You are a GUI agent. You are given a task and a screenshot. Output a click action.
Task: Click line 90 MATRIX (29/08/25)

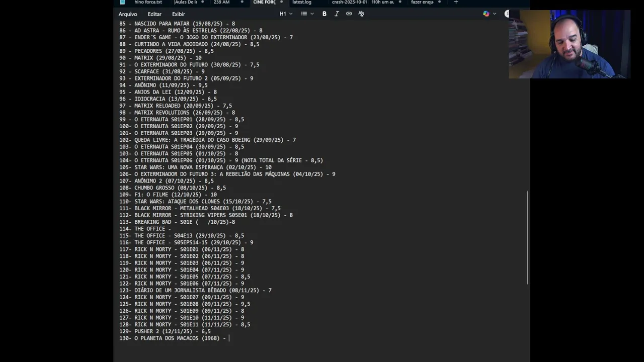click(160, 58)
